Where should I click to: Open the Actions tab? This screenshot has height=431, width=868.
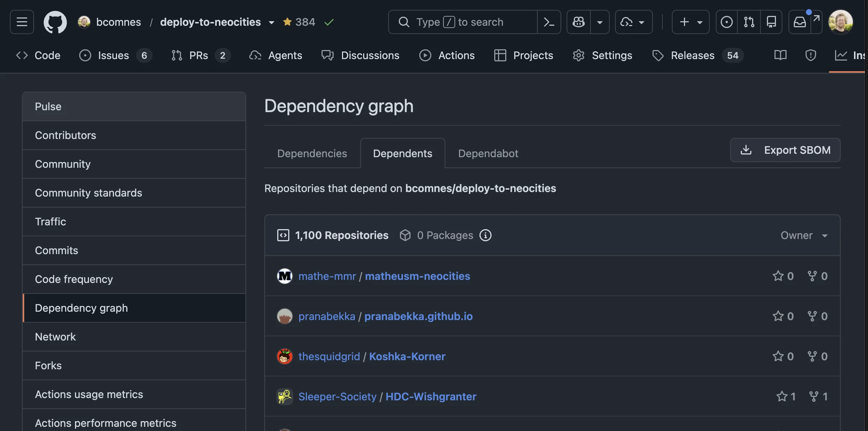pyautogui.click(x=447, y=55)
